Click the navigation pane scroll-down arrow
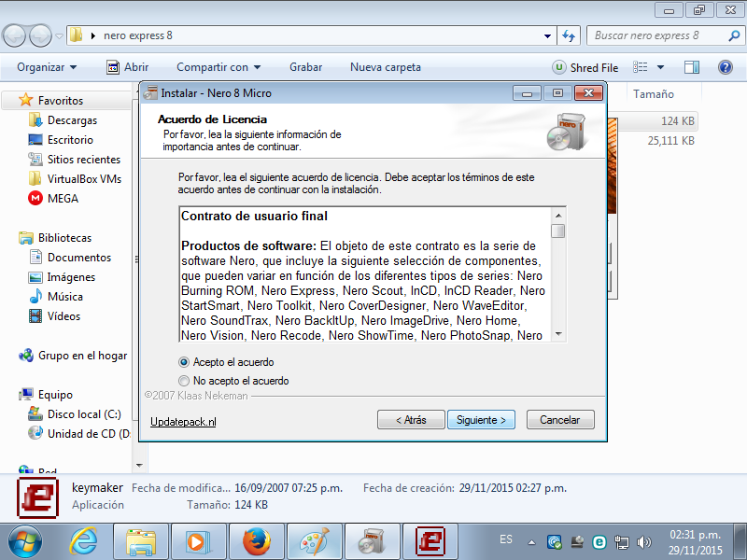 click(x=139, y=465)
